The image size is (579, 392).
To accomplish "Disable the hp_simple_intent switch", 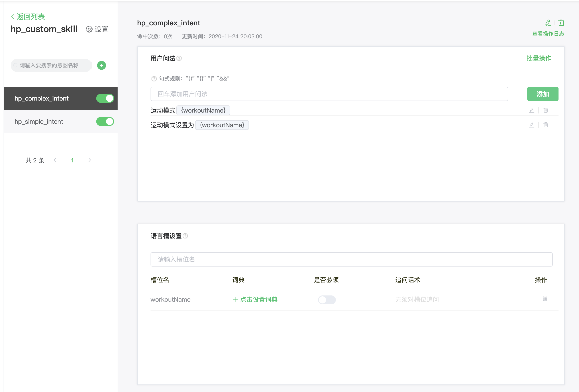I will coord(105,122).
